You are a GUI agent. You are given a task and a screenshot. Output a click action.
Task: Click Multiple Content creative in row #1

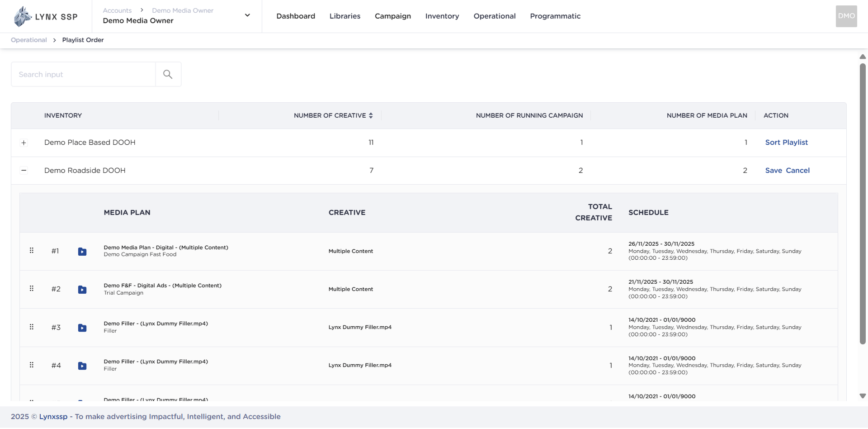pos(351,251)
